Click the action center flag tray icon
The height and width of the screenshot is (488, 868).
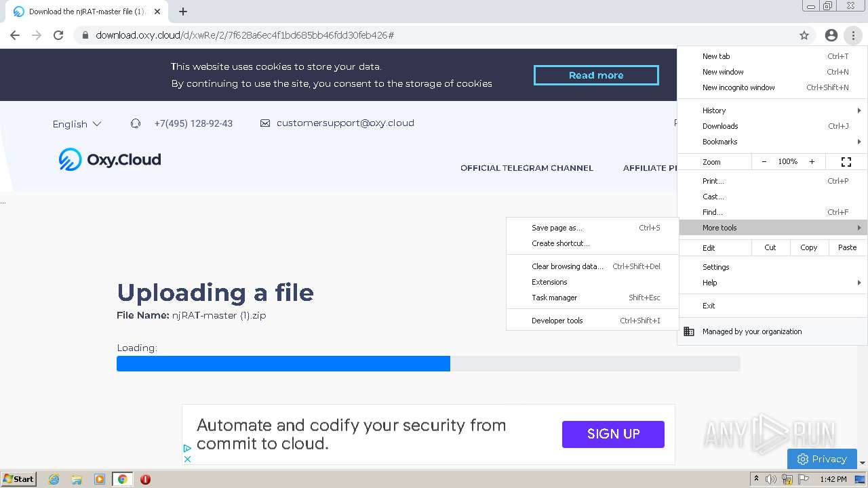[x=804, y=479]
